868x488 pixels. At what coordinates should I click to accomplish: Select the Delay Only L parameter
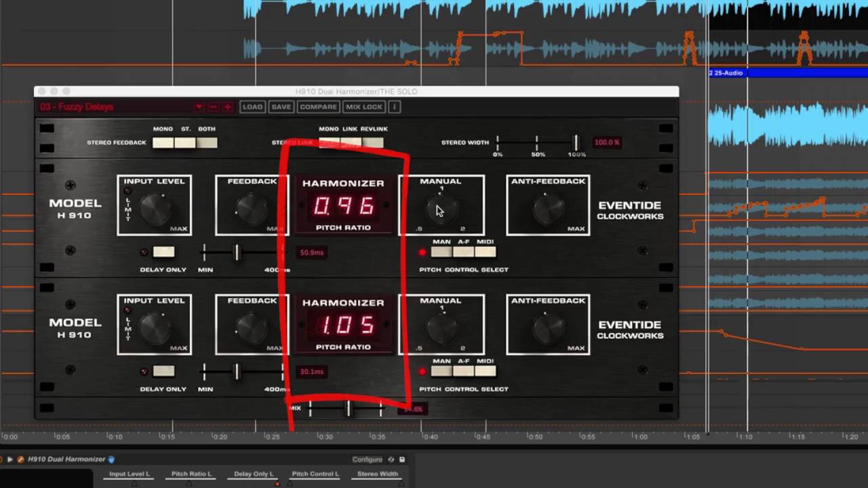tap(254, 474)
